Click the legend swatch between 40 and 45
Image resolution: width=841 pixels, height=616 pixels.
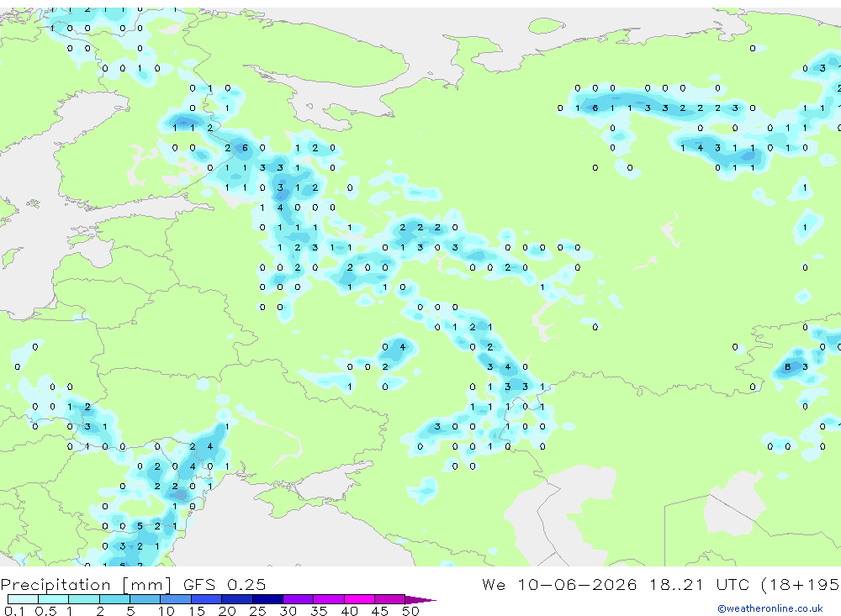point(359,599)
